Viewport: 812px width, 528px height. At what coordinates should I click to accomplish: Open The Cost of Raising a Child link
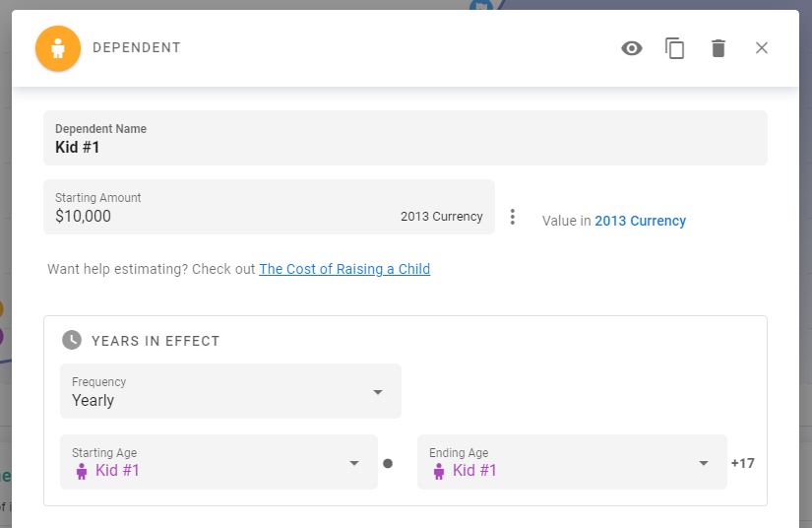(x=344, y=269)
